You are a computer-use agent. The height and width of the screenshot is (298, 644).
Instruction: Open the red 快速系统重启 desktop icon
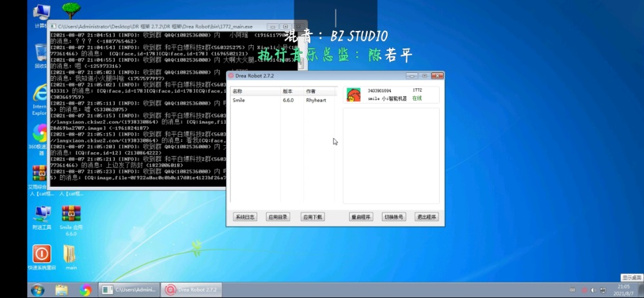point(42,253)
